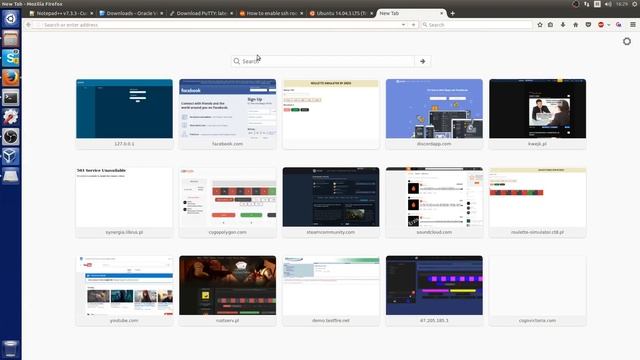The width and height of the screenshot is (640, 360).
Task: Open the removable drive icon in dock
Action: [x=11, y=176]
